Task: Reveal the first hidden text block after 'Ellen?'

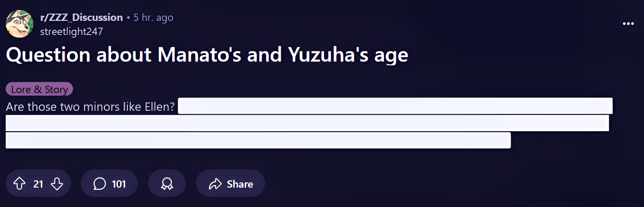Action: click(x=395, y=106)
